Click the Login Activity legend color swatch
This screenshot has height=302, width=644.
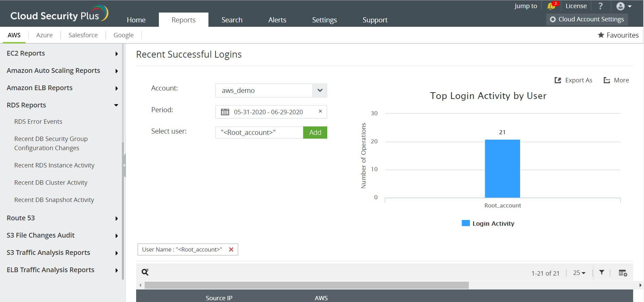pyautogui.click(x=466, y=223)
